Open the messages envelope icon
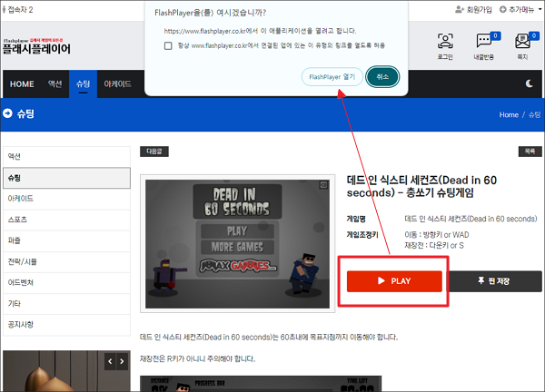 click(522, 41)
